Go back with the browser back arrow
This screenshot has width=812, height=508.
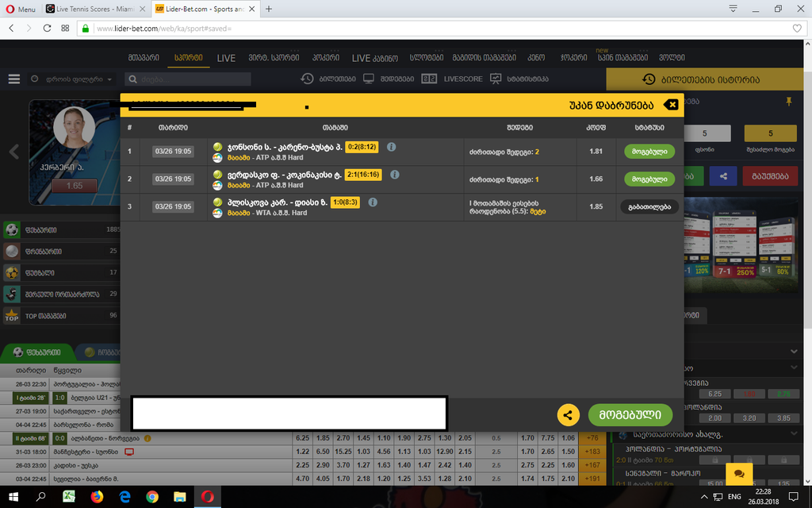click(11, 28)
